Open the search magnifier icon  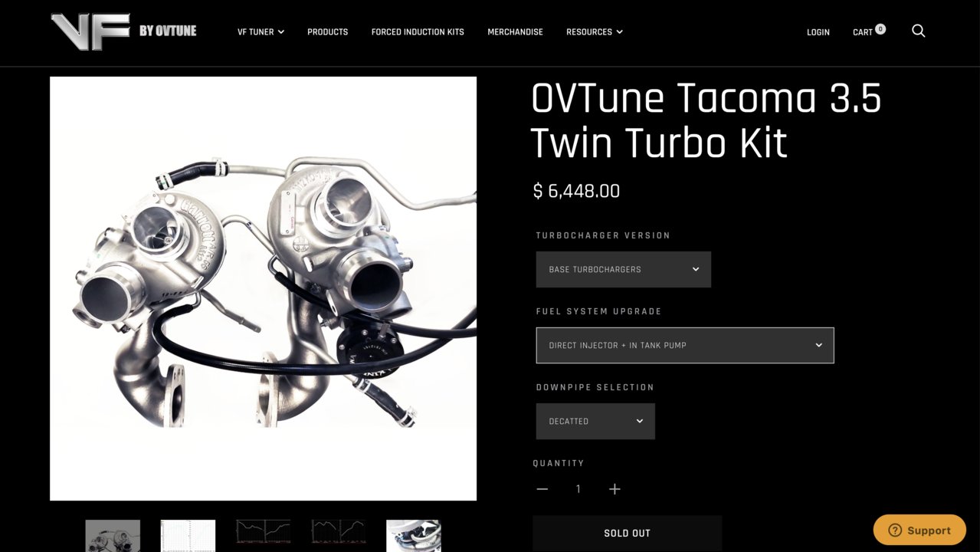click(x=918, y=31)
